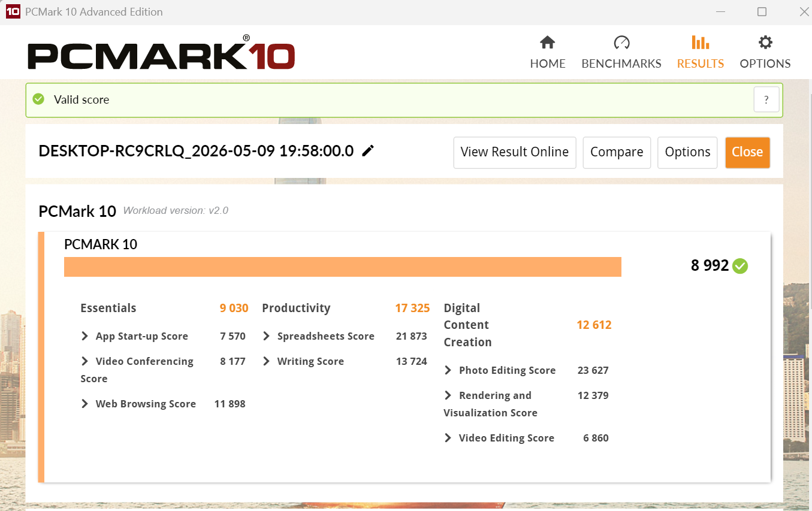Click the Rendering value 12 379

tap(593, 395)
